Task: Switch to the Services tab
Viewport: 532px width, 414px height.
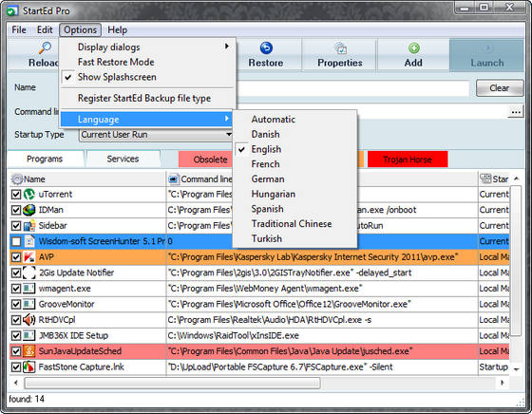Action: (x=123, y=159)
